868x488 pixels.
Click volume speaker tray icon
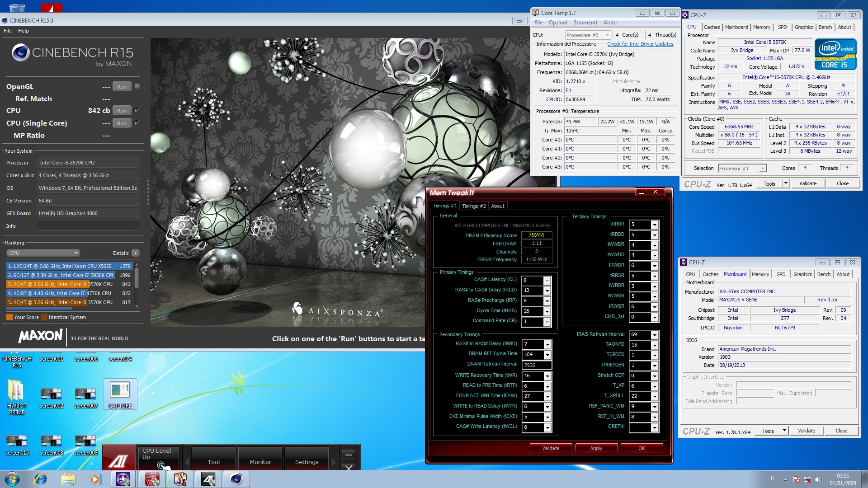818,479
